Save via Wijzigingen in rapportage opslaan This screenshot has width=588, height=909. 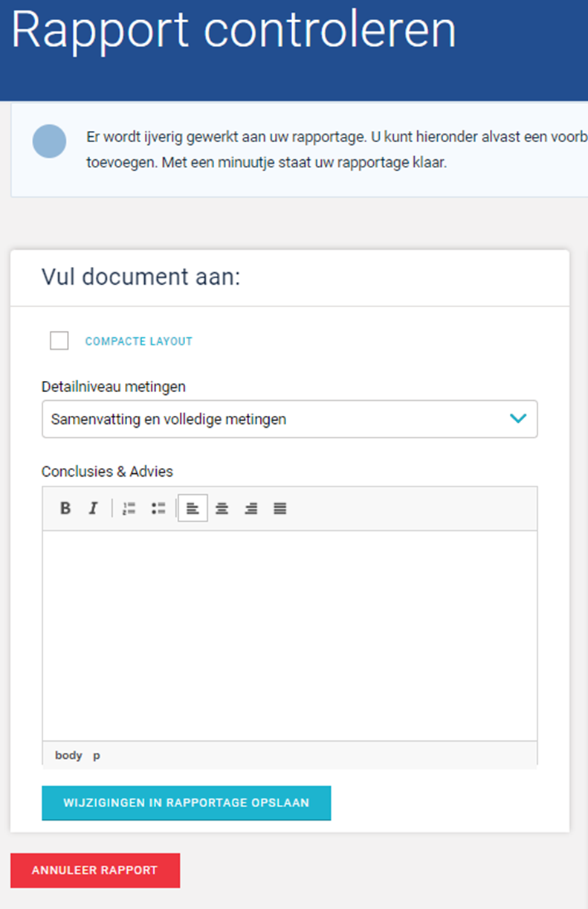(x=186, y=803)
